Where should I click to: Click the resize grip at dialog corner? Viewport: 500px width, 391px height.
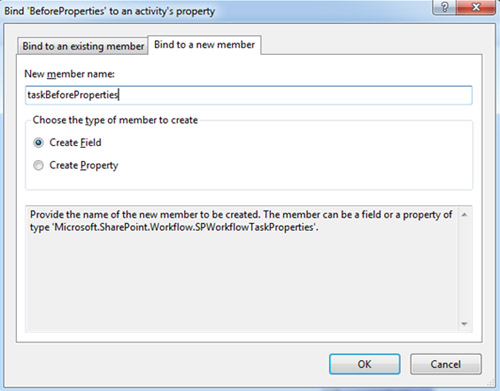(492, 382)
